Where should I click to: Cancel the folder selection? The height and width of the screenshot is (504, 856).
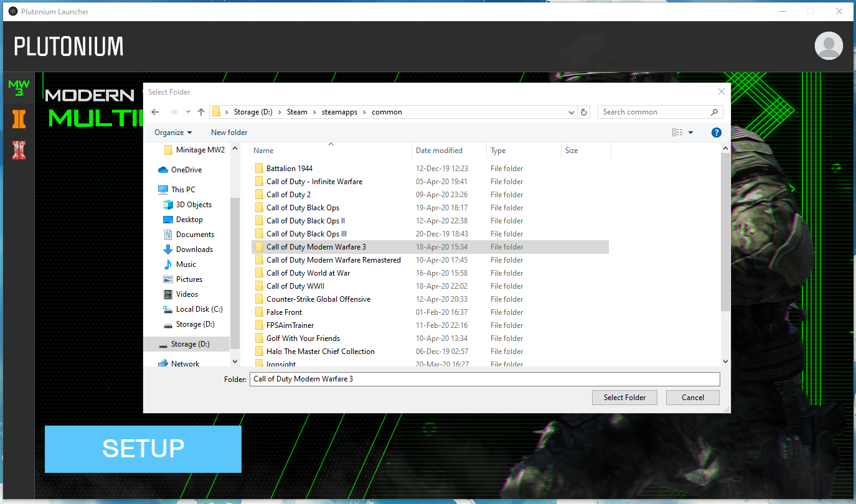click(x=693, y=398)
